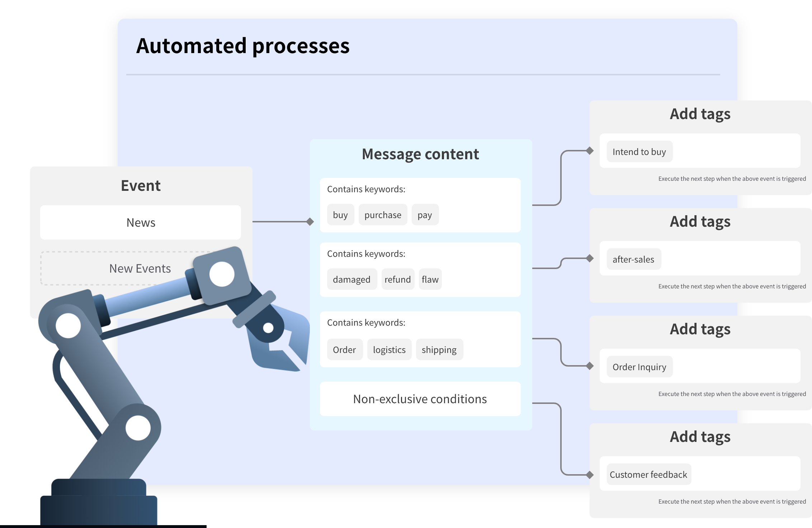Click the diamond connector before Message content

[x=310, y=222]
